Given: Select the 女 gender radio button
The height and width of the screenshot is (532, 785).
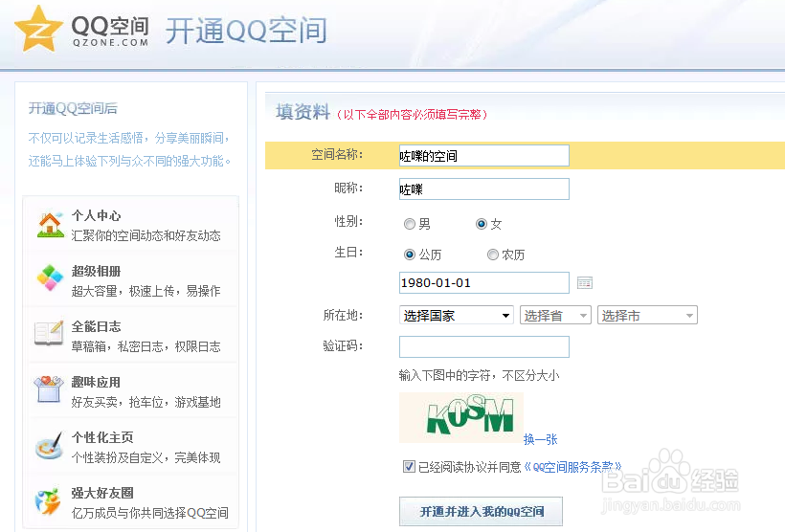Looking at the screenshot, I should click(x=482, y=224).
